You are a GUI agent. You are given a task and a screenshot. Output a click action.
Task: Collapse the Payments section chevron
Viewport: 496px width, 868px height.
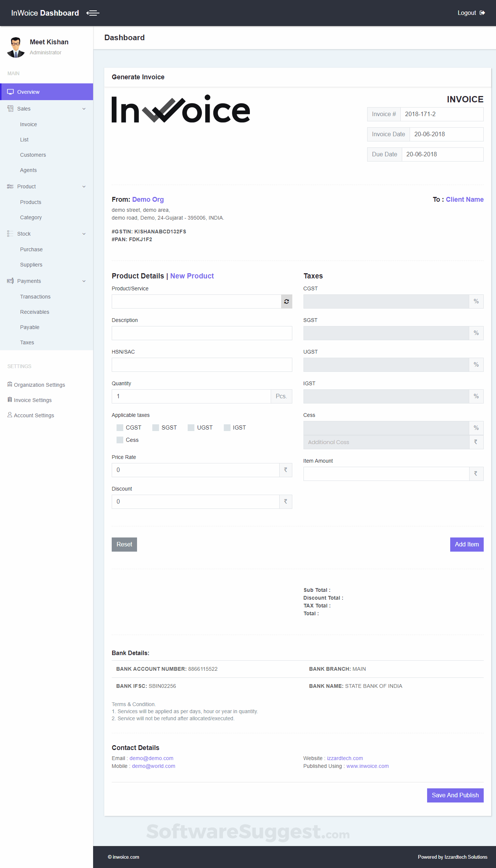tap(84, 281)
